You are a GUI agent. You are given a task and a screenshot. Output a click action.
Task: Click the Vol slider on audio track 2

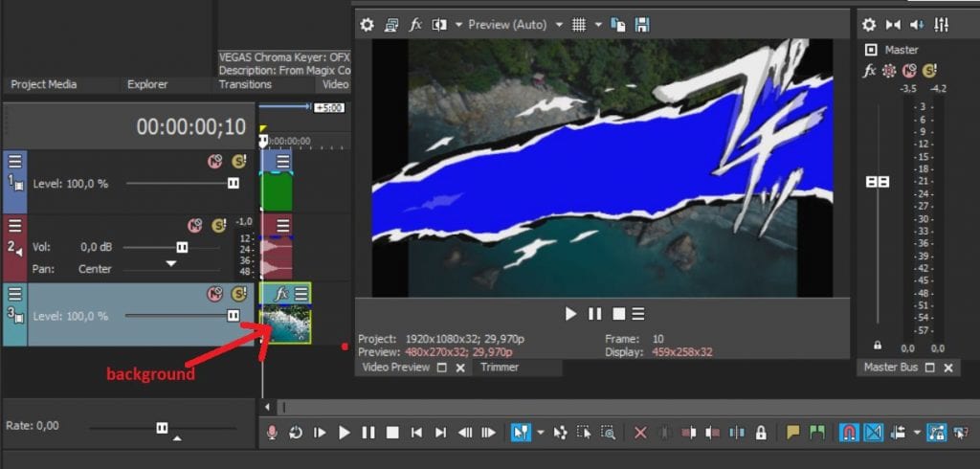[x=182, y=247]
